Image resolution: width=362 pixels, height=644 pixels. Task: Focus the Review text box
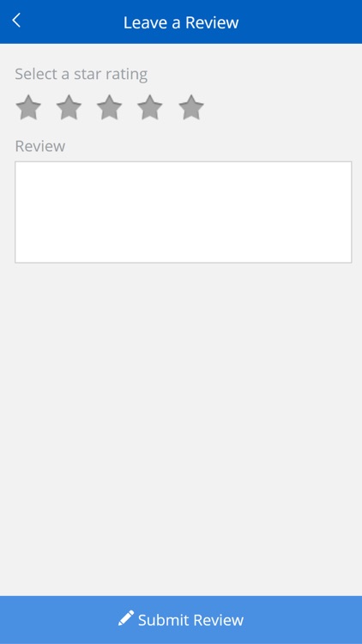coord(184,212)
